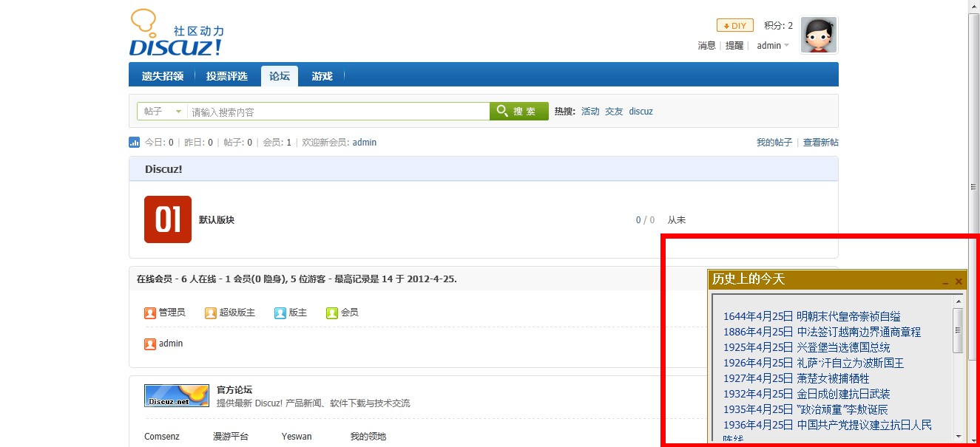
Task: Open the 漫游平台 friend link
Action: click(x=231, y=437)
